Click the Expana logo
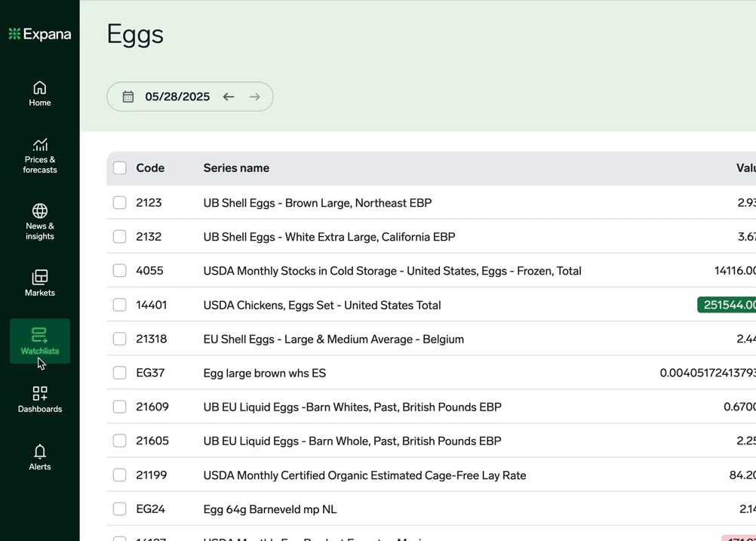The image size is (756, 541). [x=40, y=34]
